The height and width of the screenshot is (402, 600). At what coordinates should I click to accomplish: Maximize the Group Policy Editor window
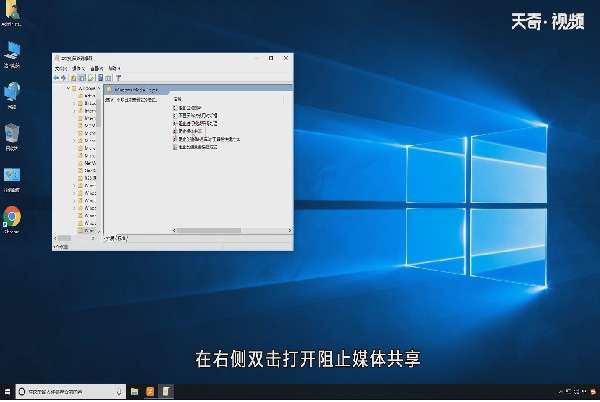click(x=271, y=58)
